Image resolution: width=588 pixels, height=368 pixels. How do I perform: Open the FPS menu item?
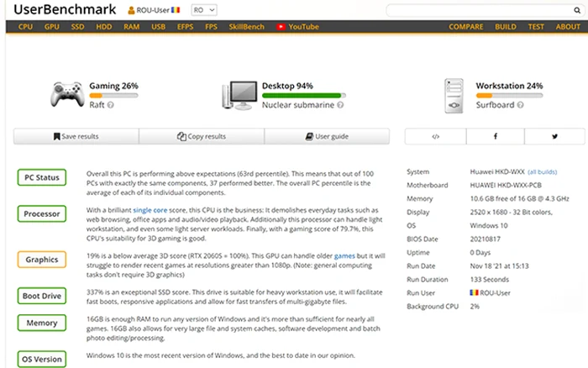(211, 27)
